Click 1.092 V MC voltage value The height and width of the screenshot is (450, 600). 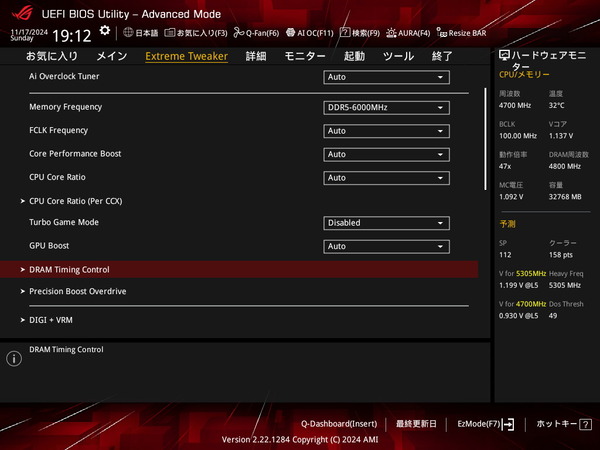(x=511, y=197)
